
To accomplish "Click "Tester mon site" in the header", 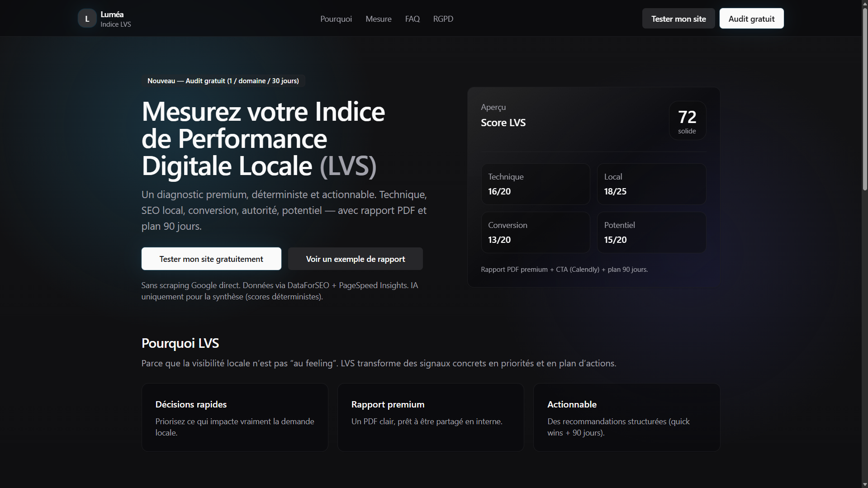I will tap(678, 18).
